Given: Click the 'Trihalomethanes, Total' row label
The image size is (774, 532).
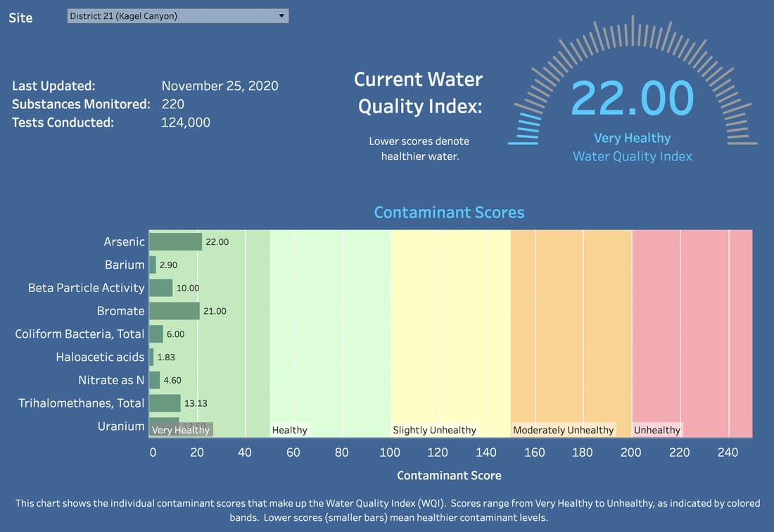Looking at the screenshot, I should (82, 403).
